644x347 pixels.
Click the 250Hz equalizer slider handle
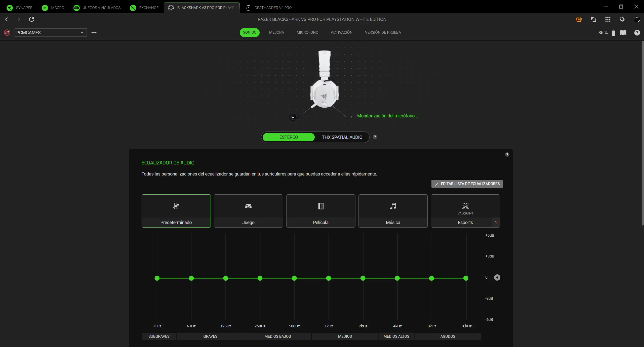coord(260,278)
